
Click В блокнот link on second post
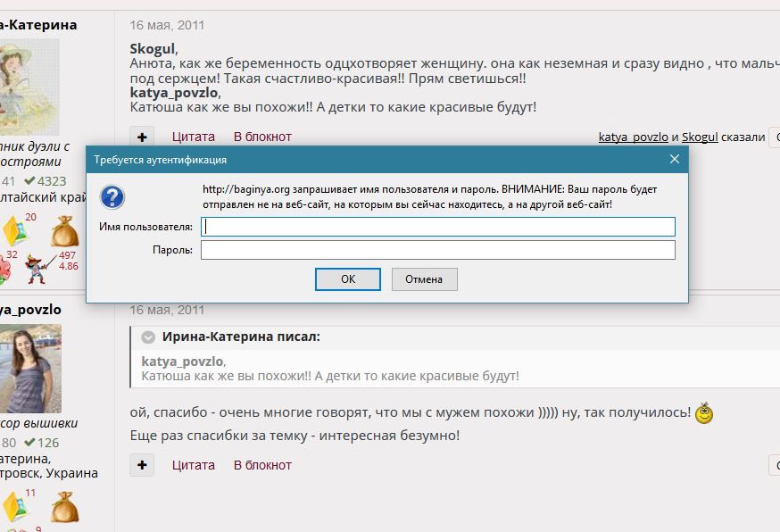point(262,465)
